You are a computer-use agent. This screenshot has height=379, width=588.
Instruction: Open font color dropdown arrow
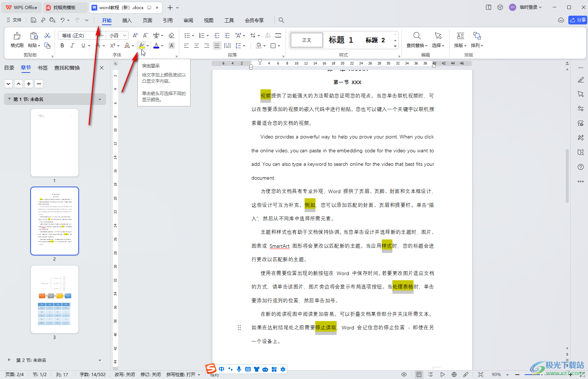pyautogui.click(x=162, y=46)
